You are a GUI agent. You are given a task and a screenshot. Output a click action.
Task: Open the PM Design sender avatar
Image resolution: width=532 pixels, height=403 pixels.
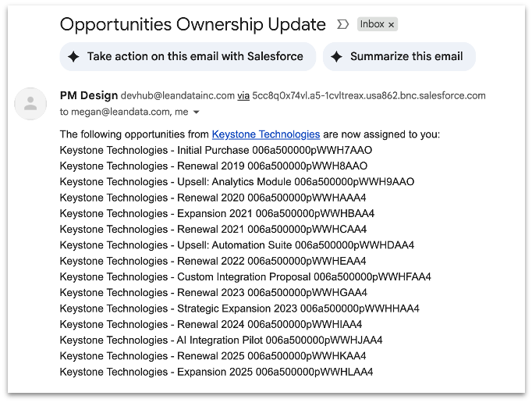click(30, 104)
